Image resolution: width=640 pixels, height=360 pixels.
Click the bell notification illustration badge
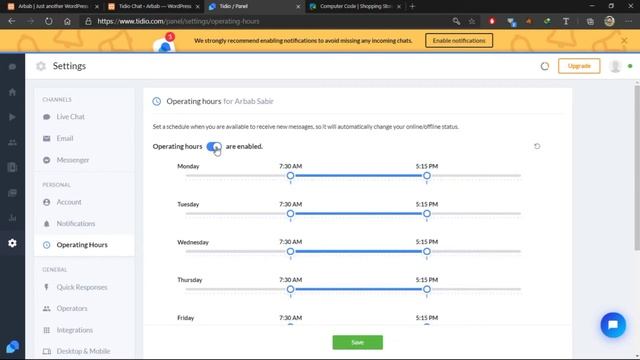170,37
